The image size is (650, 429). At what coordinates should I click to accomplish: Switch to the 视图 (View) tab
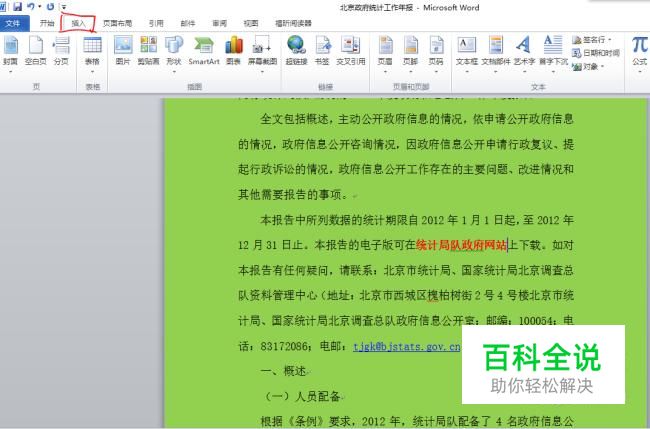tap(251, 23)
